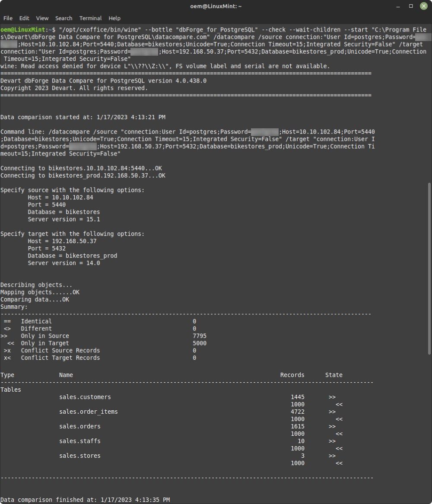Click the Copyright 2023 Devart line
The width and height of the screenshot is (432, 504).
coord(74,88)
